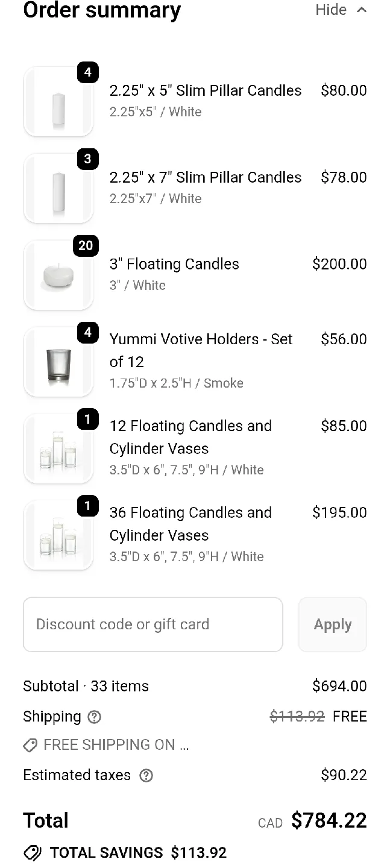Viewport: 390px width, 868px height.
Task: Click the Yummi Votive Holders quantity badge
Action: pyautogui.click(x=87, y=333)
